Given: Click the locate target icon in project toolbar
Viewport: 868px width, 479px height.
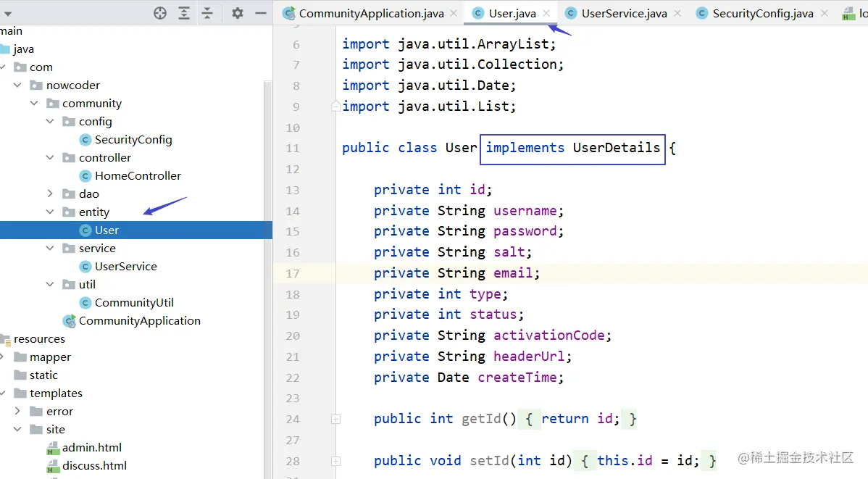Looking at the screenshot, I should (160, 13).
